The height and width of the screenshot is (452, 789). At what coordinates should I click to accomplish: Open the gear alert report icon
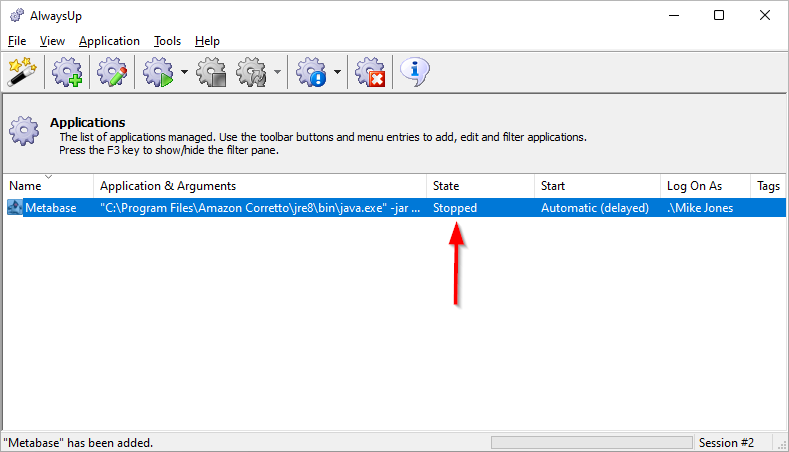pos(311,72)
